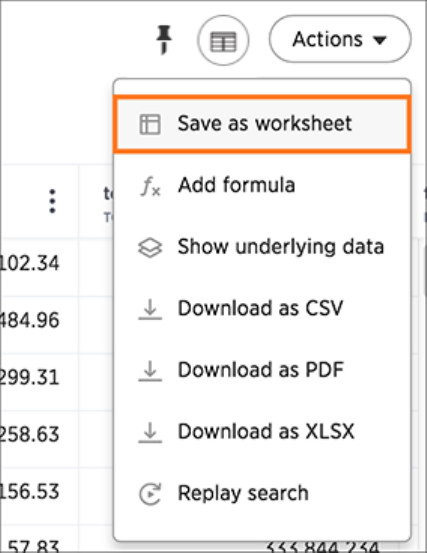Viewport: 427px width, 553px height.
Task: Click the download arrow beside XLSX
Action: [150, 432]
